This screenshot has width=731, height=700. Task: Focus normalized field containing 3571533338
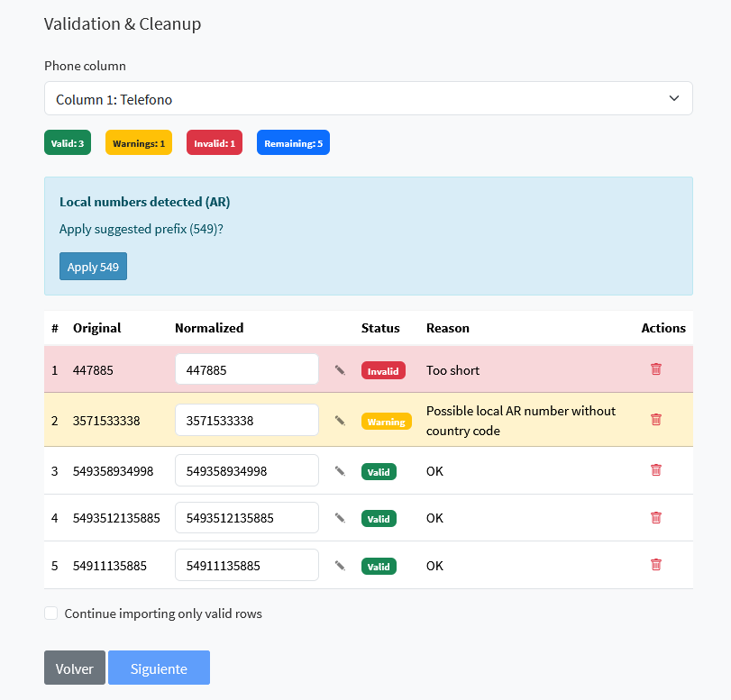[x=247, y=420]
